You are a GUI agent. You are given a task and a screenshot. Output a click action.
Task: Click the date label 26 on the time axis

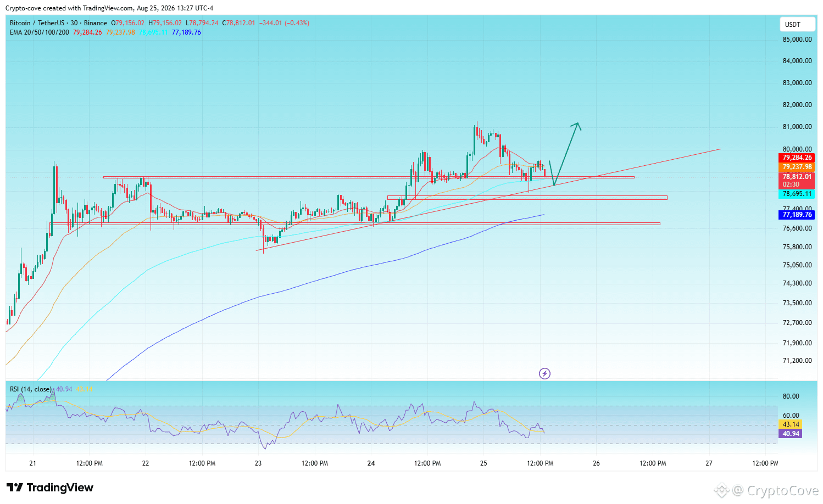tap(597, 463)
